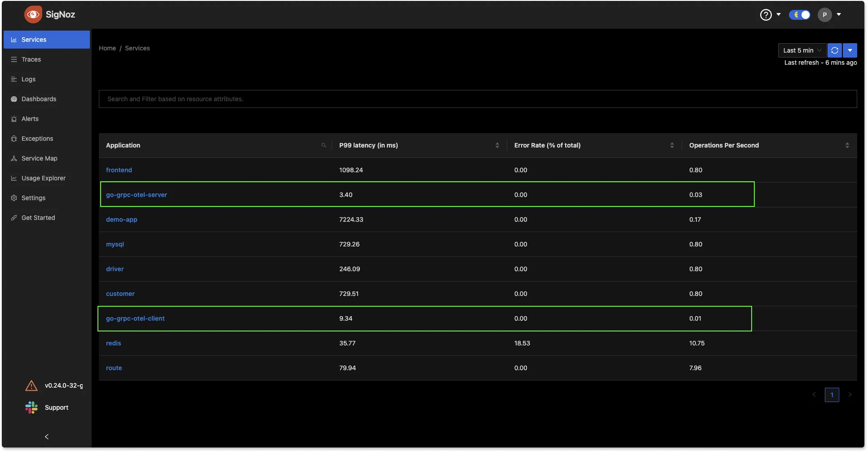
Task: Focus the resource attributes search field
Action: 478,99
